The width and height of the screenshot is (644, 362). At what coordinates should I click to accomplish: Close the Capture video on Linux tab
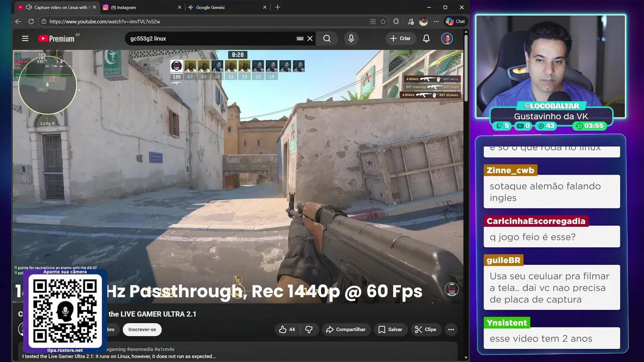[94, 7]
